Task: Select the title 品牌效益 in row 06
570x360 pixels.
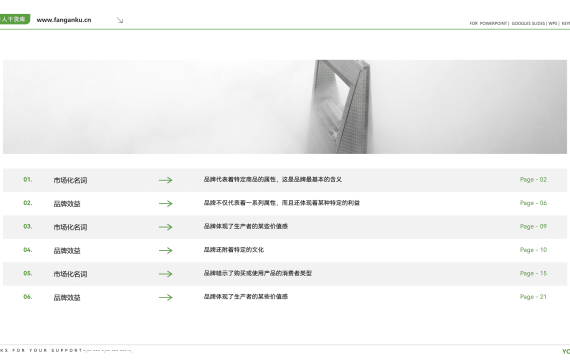Action: pyautogui.click(x=67, y=297)
